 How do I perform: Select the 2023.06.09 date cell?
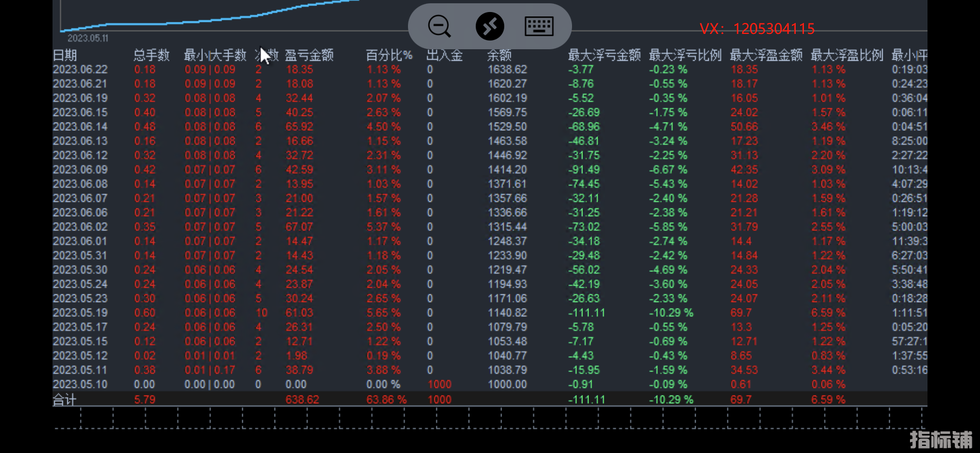[80, 170]
